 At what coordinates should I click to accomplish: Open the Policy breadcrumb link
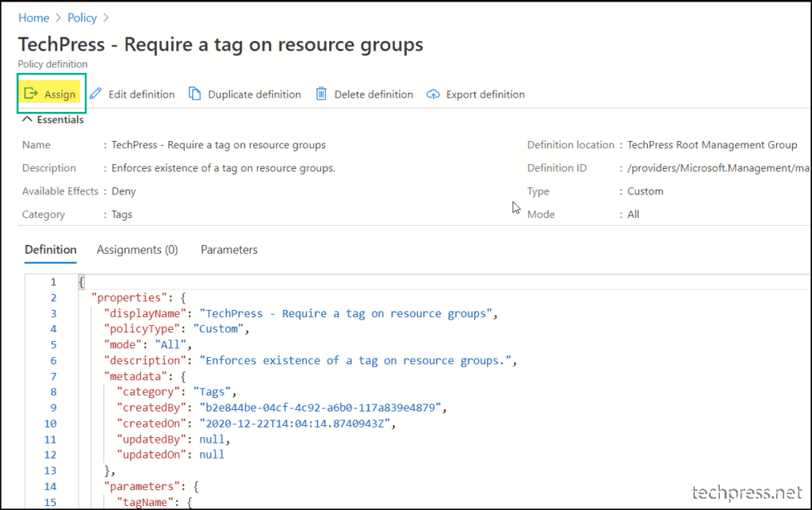click(x=82, y=17)
